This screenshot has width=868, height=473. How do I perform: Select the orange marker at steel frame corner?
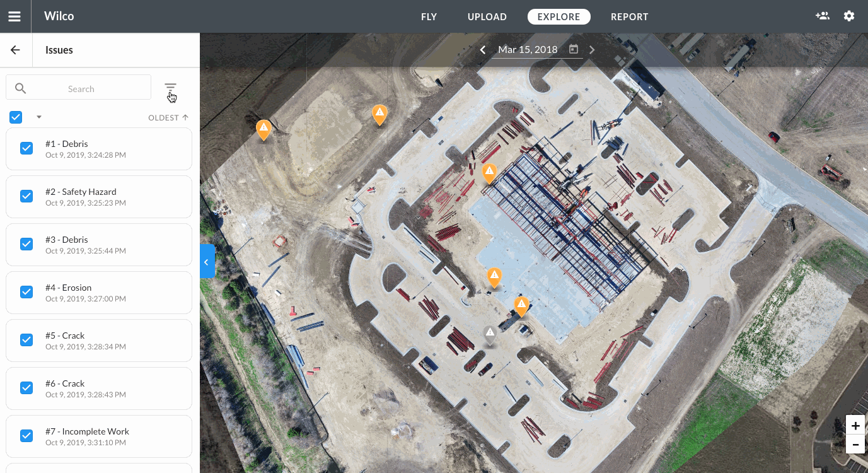(489, 173)
